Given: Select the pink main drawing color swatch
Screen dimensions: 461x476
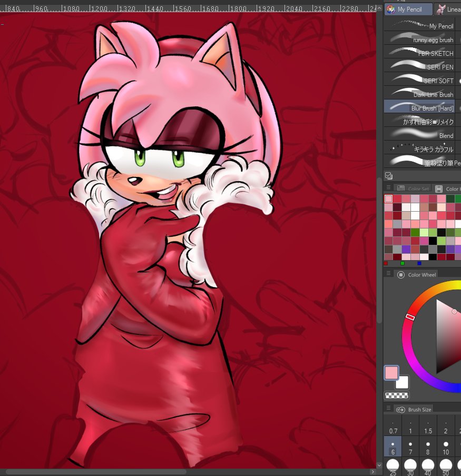Looking at the screenshot, I should (x=391, y=372).
